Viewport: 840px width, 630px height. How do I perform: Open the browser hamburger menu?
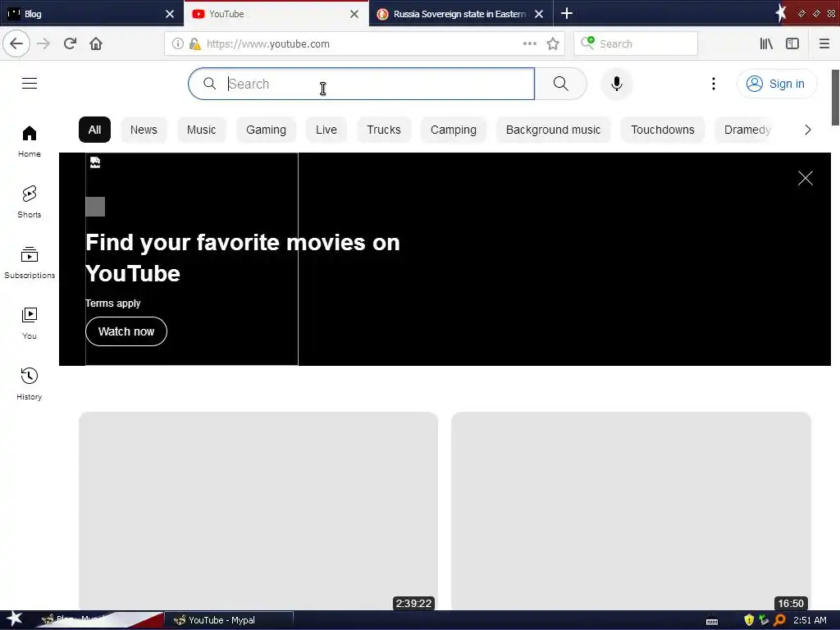click(824, 43)
